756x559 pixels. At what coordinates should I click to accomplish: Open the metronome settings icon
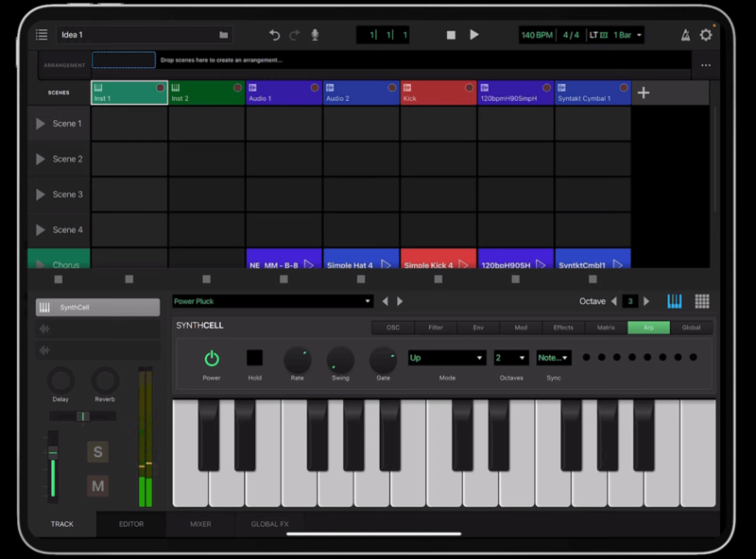click(x=685, y=35)
